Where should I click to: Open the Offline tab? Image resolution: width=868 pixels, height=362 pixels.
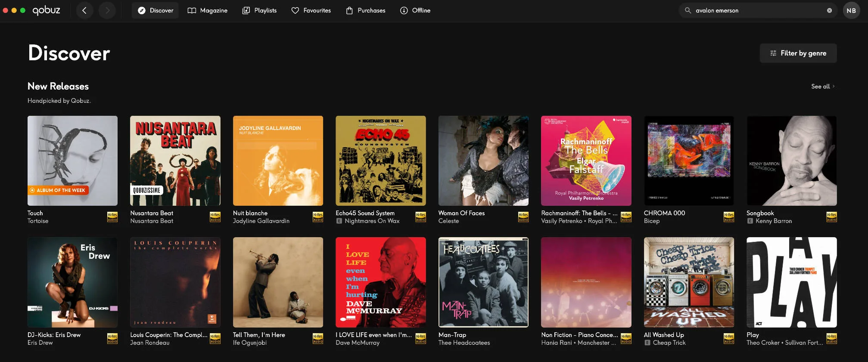415,10
